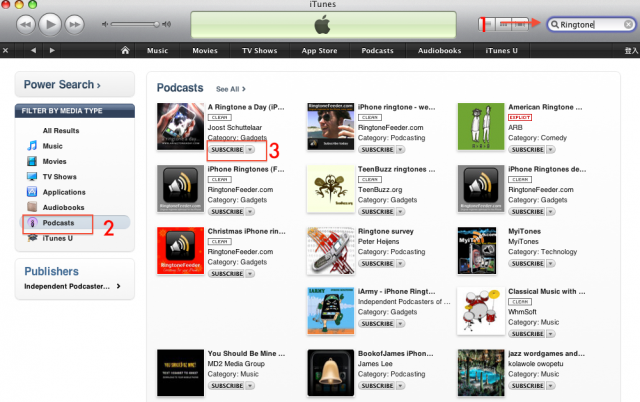Clear the Ringtone search field
The image size is (640, 402).
click(628, 24)
